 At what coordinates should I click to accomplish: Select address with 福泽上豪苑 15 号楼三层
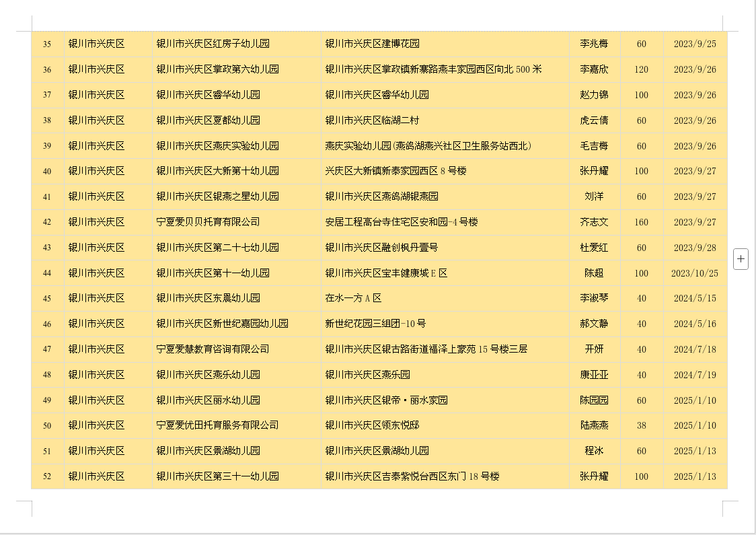(x=426, y=350)
